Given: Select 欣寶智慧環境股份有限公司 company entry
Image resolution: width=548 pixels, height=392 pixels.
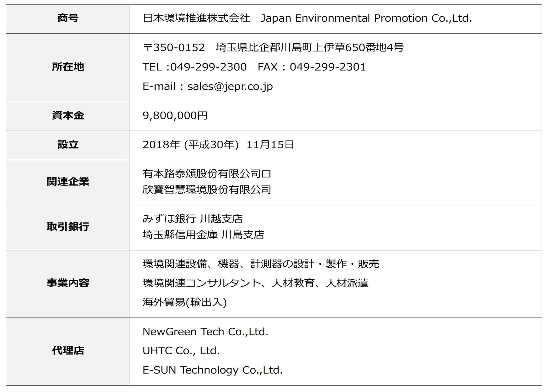Looking at the screenshot, I should tap(207, 190).
